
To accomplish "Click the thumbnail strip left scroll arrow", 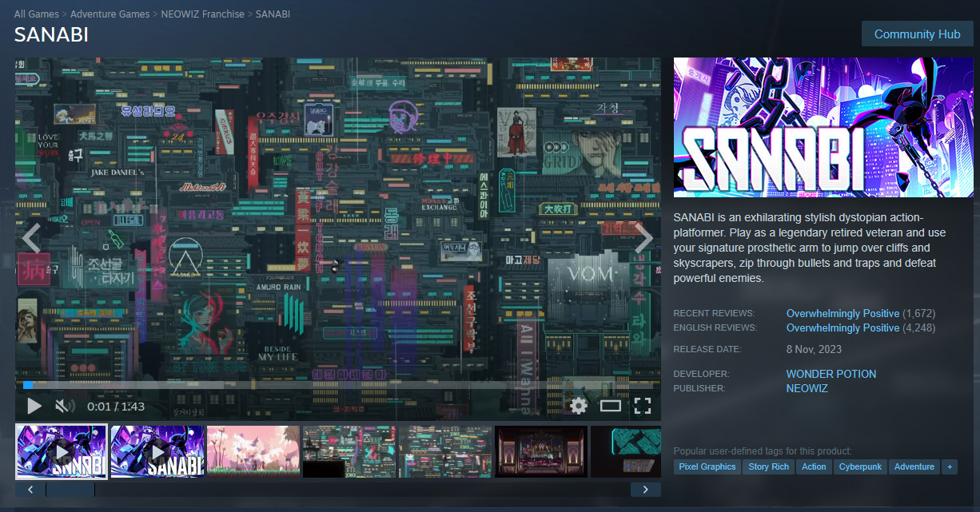I will [30, 489].
